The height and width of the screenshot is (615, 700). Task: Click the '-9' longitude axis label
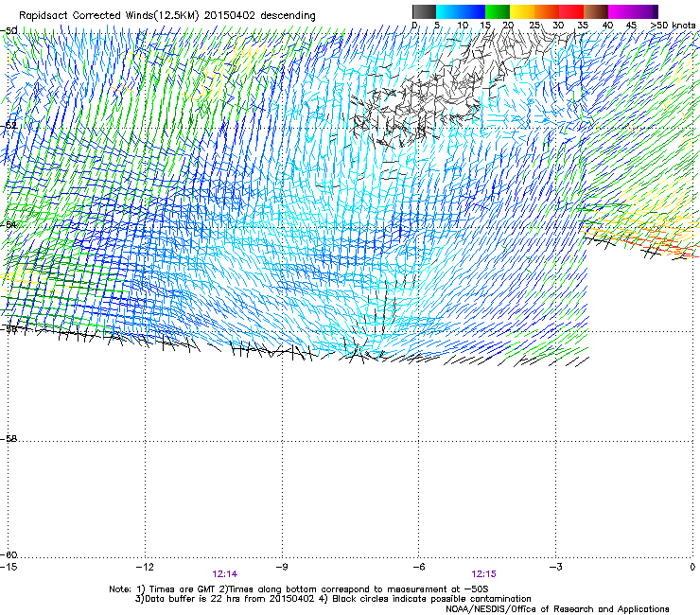pyautogui.click(x=282, y=567)
